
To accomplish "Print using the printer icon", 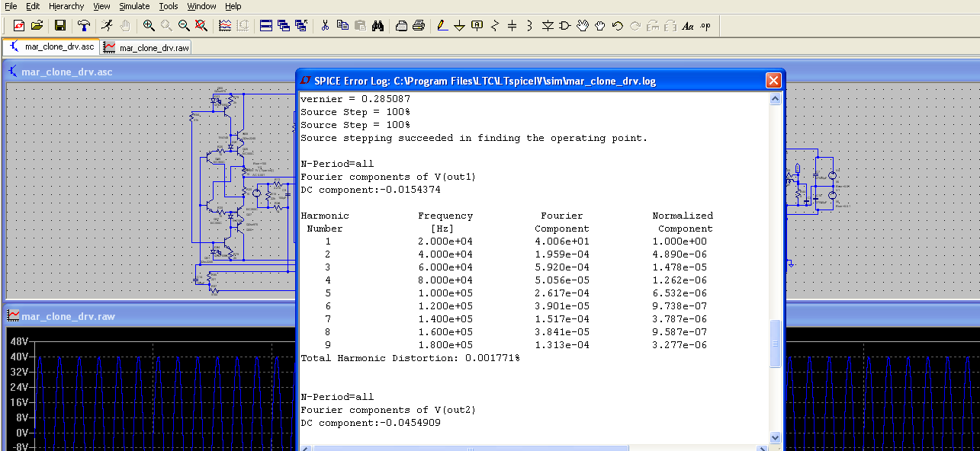I will point(419,25).
